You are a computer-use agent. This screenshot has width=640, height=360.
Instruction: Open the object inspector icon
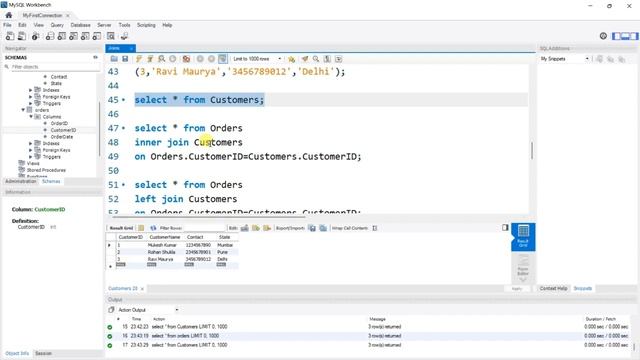(x=36, y=36)
